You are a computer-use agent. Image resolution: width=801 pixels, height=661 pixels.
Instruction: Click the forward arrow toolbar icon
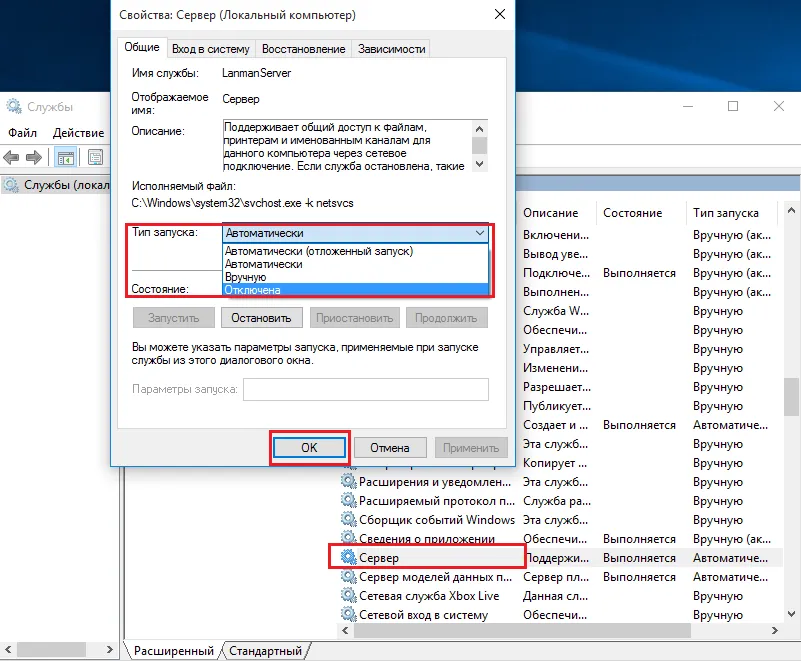(x=34, y=157)
